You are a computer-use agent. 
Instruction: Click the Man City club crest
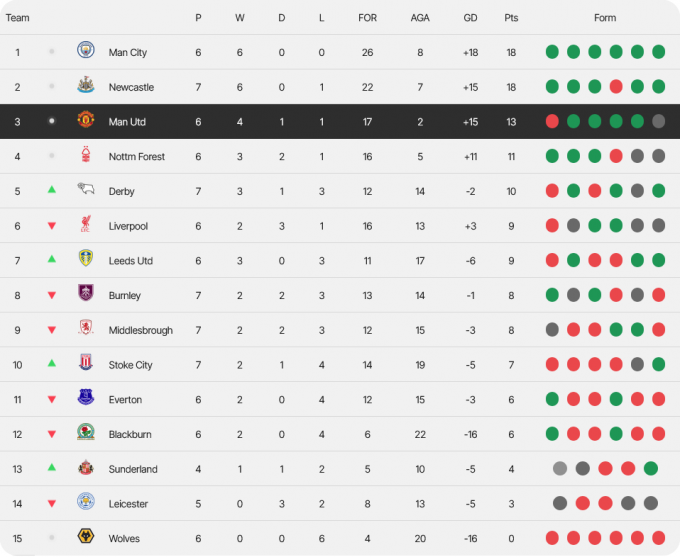pyautogui.click(x=86, y=50)
